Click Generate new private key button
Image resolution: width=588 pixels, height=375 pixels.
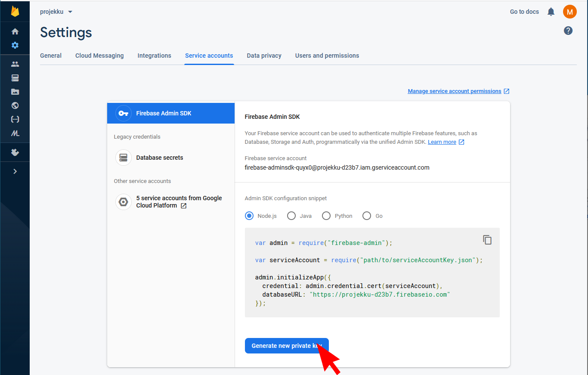coord(287,346)
